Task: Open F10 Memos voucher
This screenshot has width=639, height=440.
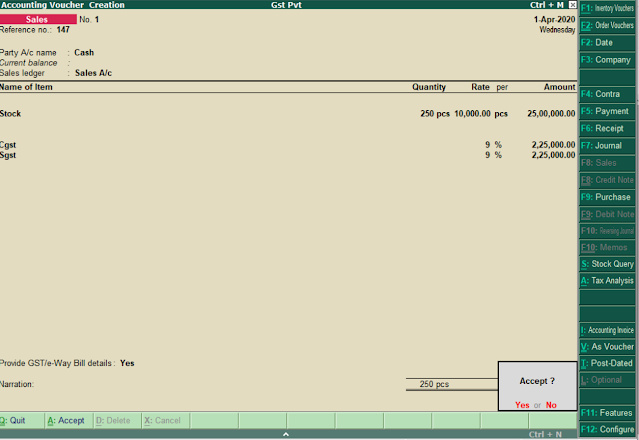Action: pyautogui.click(x=607, y=247)
